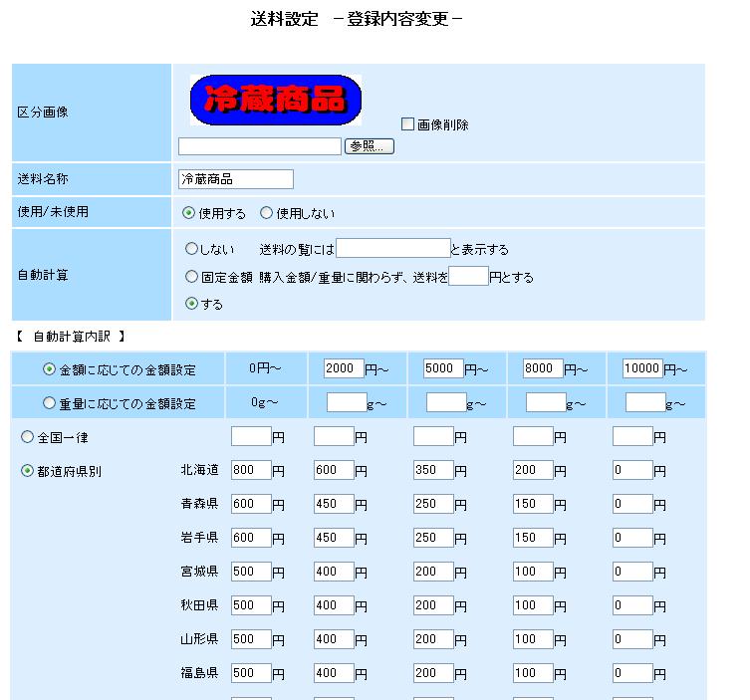Viewport: 750px width, 700px height.
Task: Click 北海道 shipping field showing 800
Action: (251, 471)
